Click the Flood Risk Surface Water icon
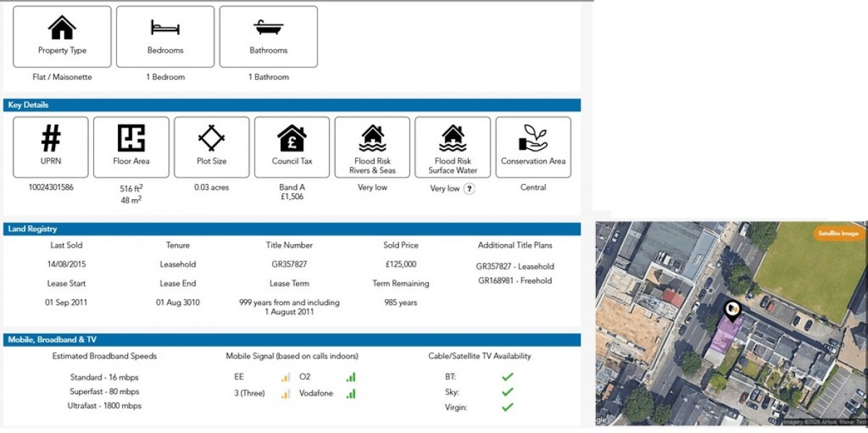Screen dimensions: 868x433 tap(453, 138)
